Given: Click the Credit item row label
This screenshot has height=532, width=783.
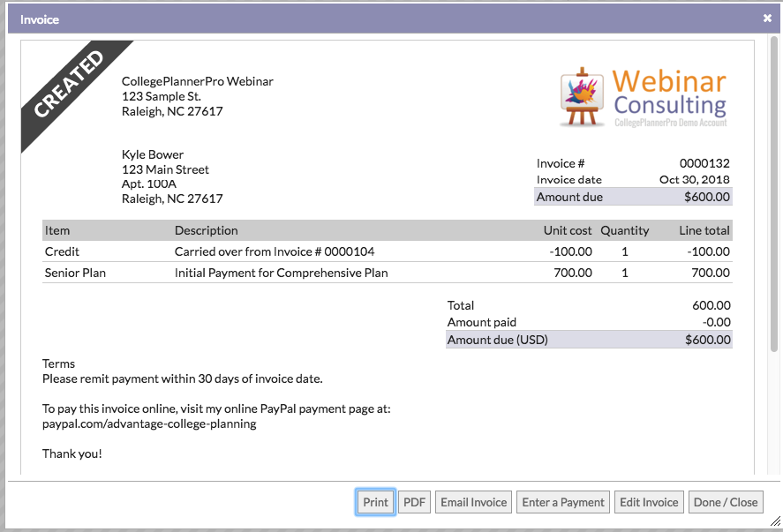Looking at the screenshot, I should [62, 251].
